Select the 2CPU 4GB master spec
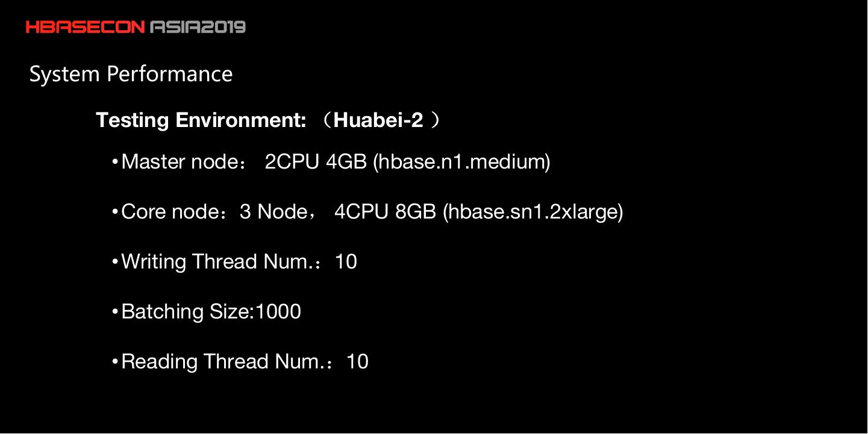The height and width of the screenshot is (434, 868). click(316, 162)
